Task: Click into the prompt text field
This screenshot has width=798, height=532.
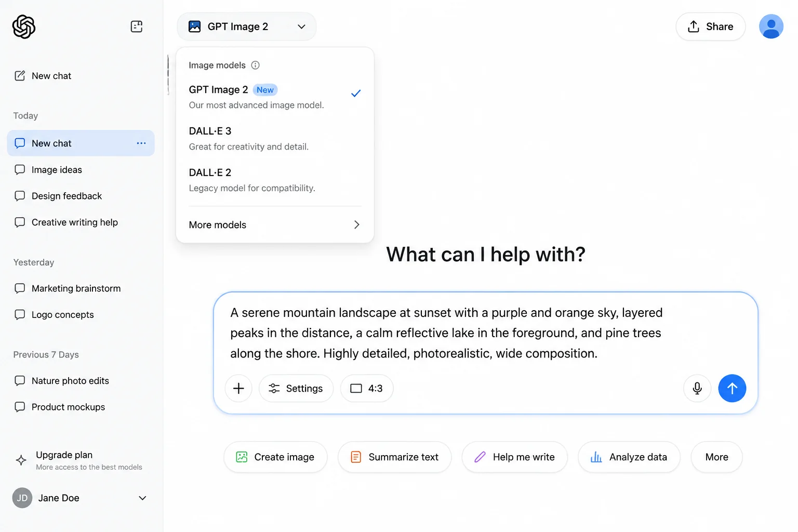Action: [x=447, y=333]
